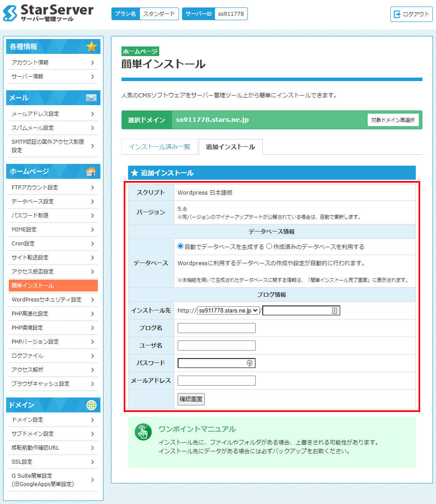Click the white star in 追加インストール header
This screenshot has width=436, height=504.
pyautogui.click(x=135, y=173)
